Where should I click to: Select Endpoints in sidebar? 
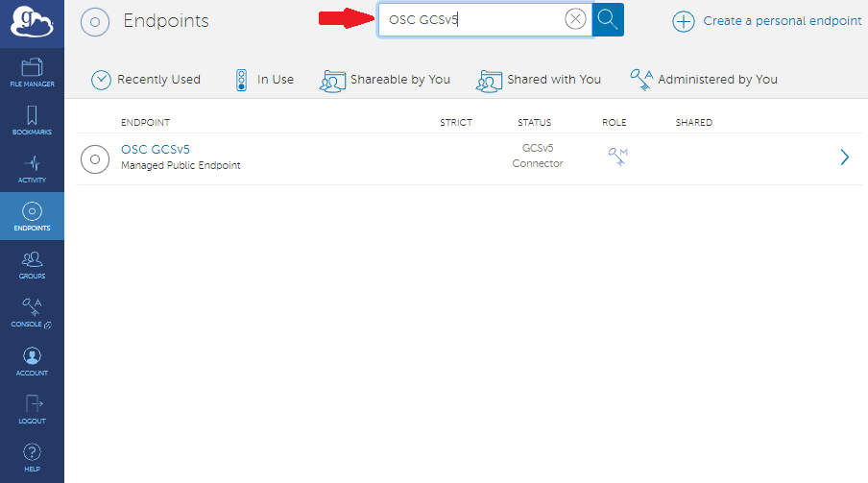(32, 216)
